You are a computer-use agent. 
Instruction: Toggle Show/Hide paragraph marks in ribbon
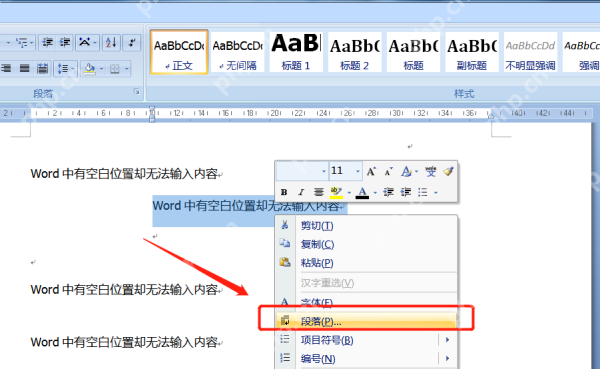(132, 42)
